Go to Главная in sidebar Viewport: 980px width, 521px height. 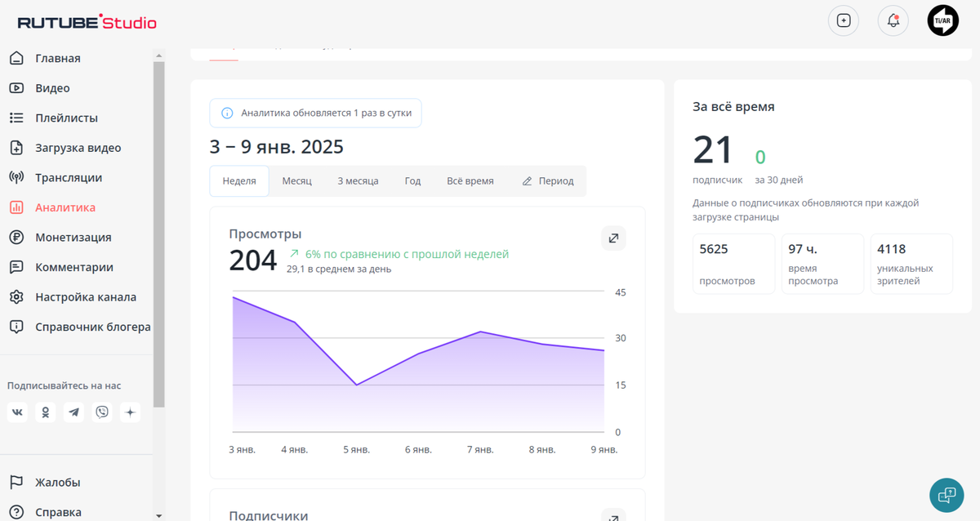point(57,58)
